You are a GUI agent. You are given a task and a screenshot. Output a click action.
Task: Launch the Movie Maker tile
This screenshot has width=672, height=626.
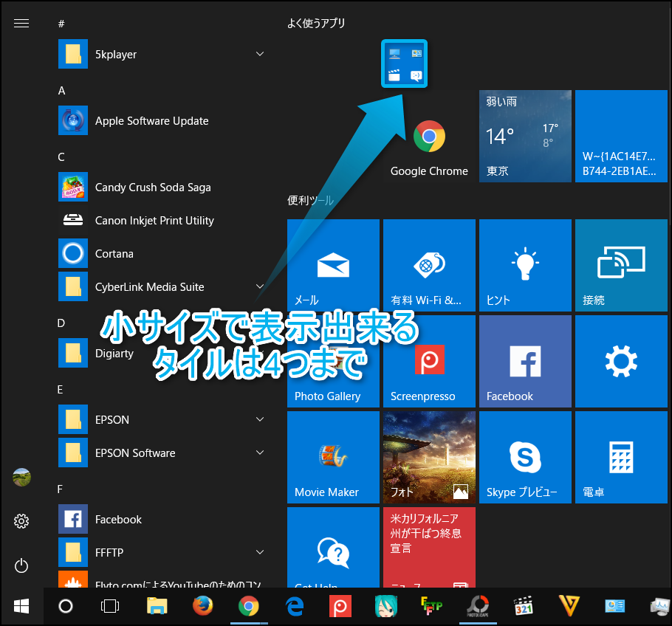pyautogui.click(x=333, y=458)
